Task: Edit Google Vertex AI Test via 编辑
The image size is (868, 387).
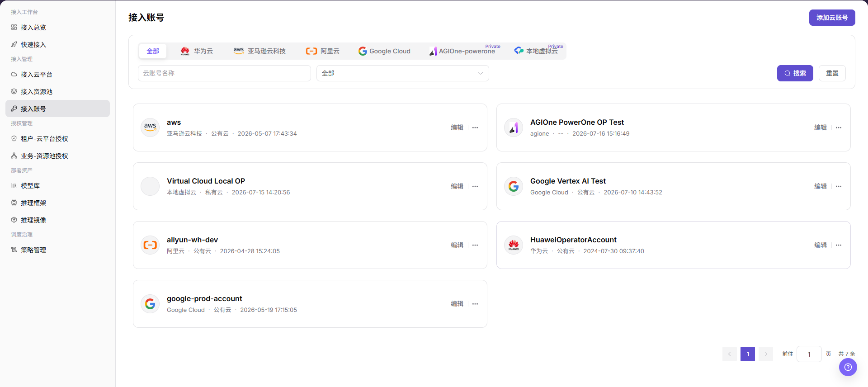Action: 821,186
